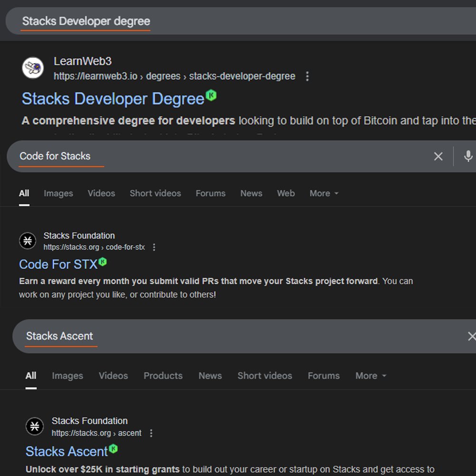Switch to Images tab under Stacks Ascent
This screenshot has width=476, height=476.
pos(68,376)
